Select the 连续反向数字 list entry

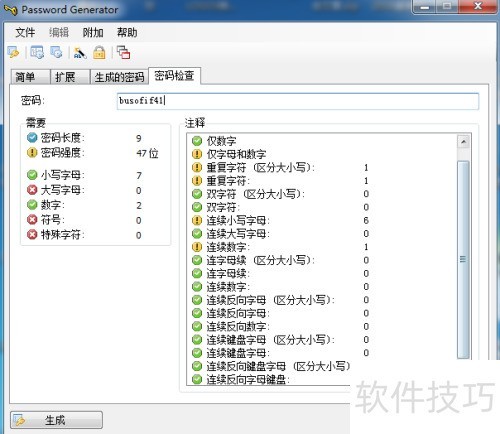point(238,326)
